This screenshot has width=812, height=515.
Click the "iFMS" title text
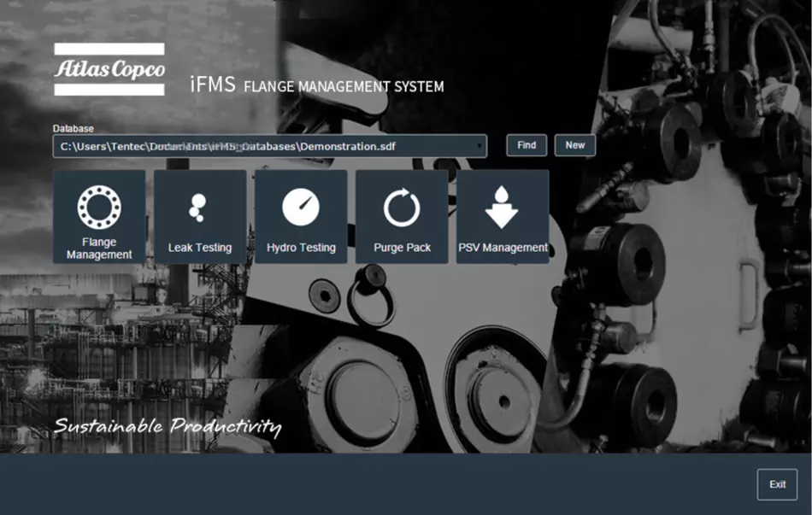[211, 85]
